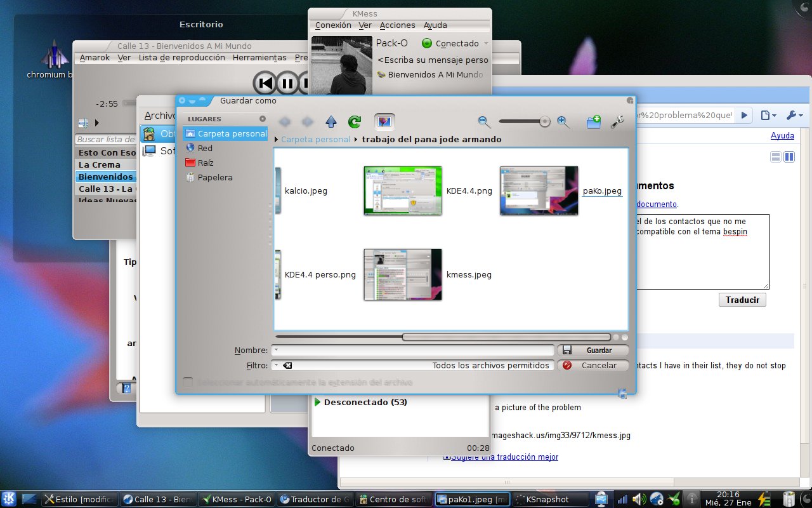Click Carpeta personal in the path breadcrumb

pyautogui.click(x=315, y=139)
